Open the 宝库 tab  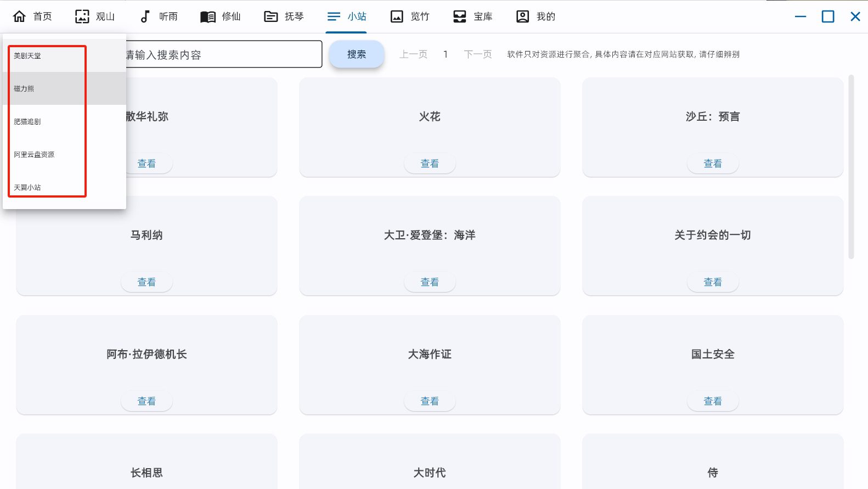[x=473, y=16]
